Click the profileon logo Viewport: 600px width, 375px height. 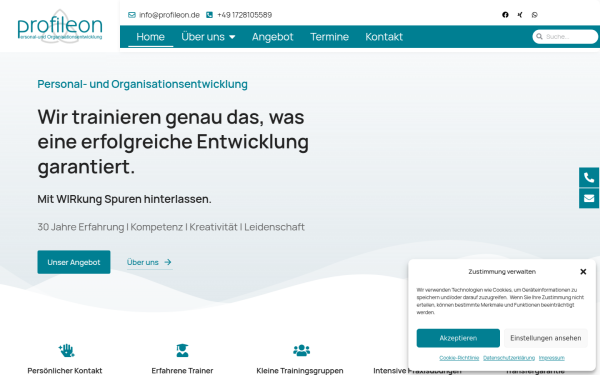point(60,26)
